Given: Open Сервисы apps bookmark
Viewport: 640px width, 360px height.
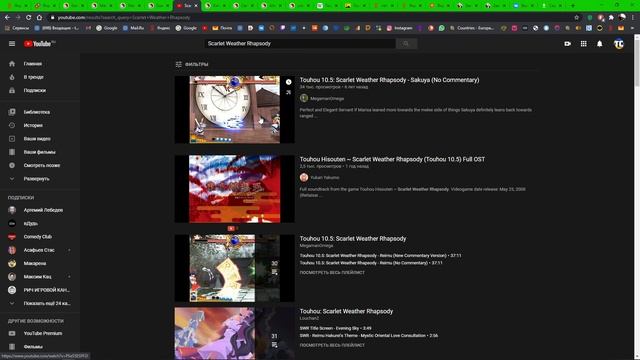Looking at the screenshot, I should click(17, 28).
